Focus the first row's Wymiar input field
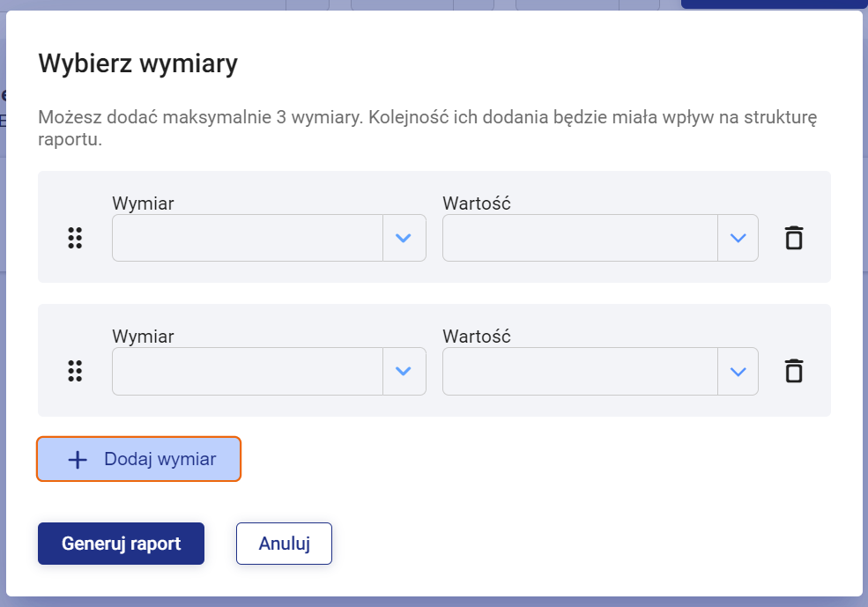This screenshot has width=868, height=607. pos(248,238)
